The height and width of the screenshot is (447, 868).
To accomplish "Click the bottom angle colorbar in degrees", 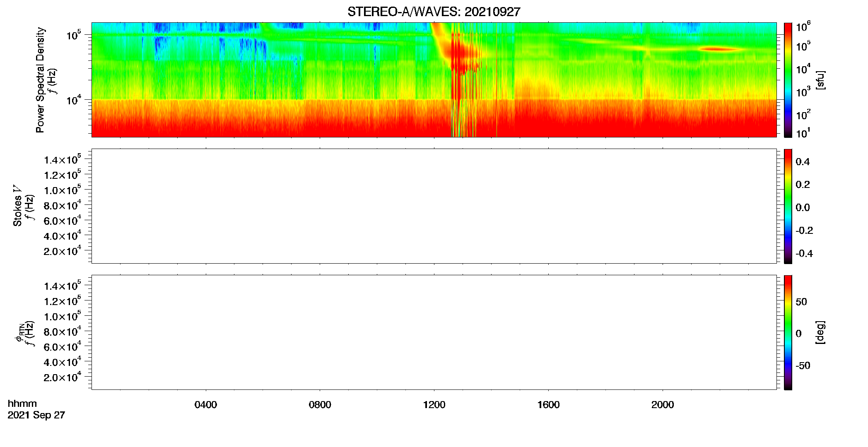I will tap(788, 332).
